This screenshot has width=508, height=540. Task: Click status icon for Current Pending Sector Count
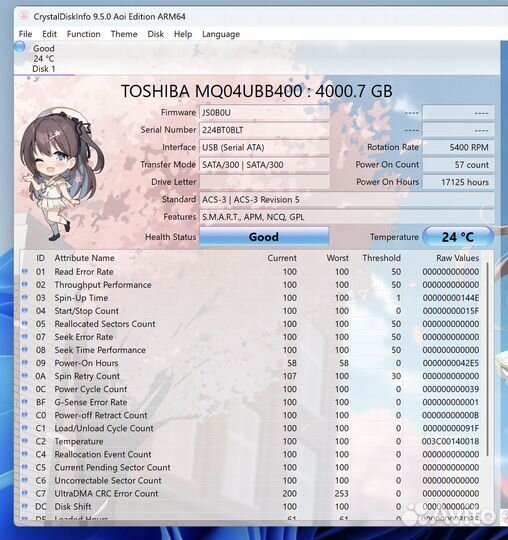click(24, 467)
